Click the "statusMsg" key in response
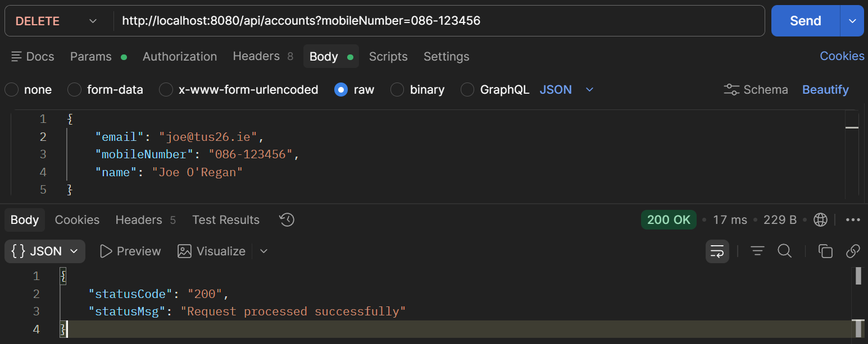The image size is (868, 344). click(128, 311)
